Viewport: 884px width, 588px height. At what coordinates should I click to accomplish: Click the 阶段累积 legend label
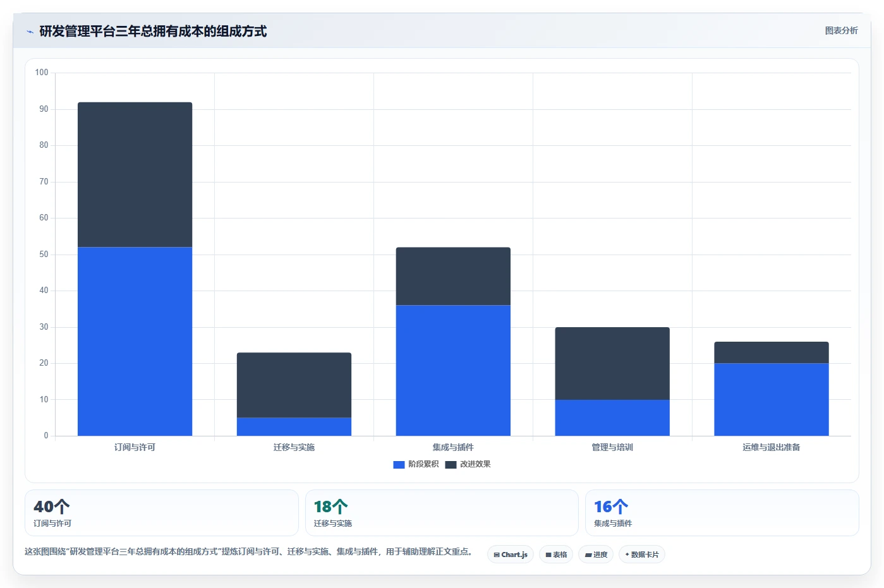pyautogui.click(x=423, y=464)
